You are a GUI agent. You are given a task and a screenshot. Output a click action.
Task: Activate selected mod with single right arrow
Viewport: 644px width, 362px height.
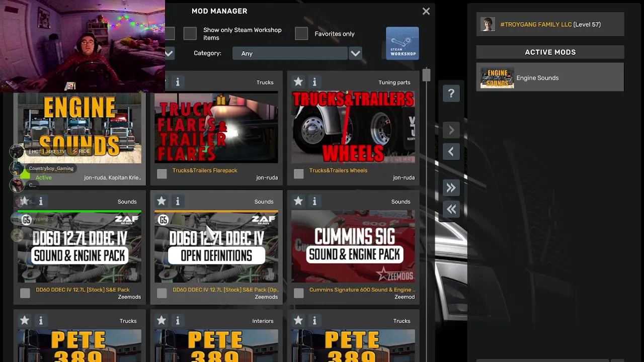click(451, 131)
